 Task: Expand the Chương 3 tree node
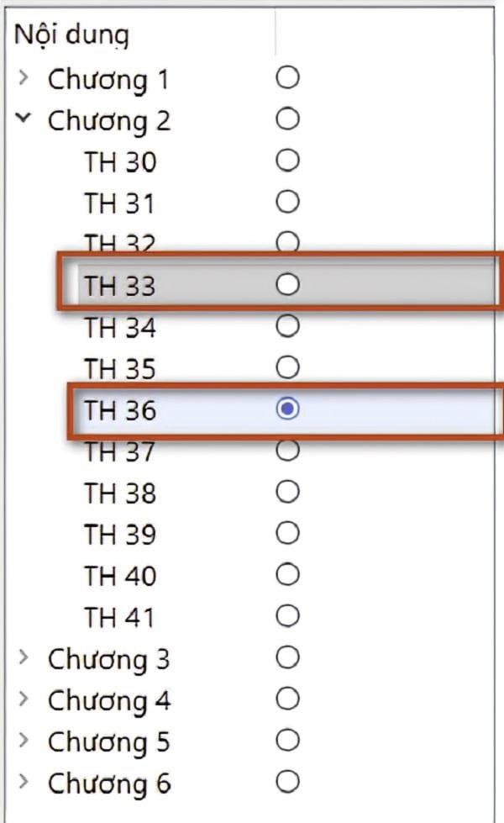pyautogui.click(x=24, y=658)
